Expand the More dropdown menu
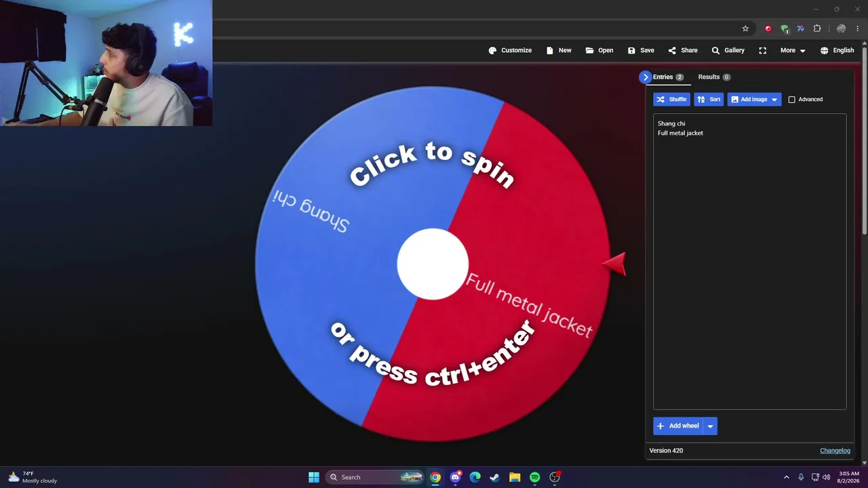 coord(793,50)
